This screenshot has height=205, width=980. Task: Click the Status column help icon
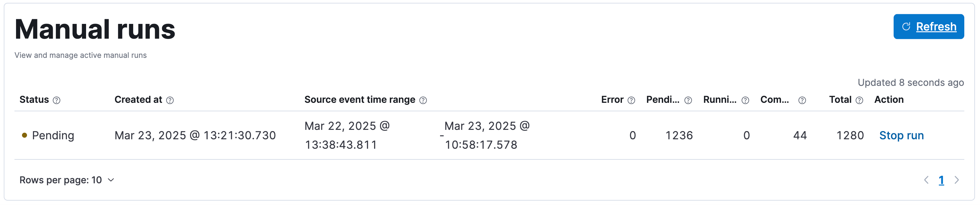click(57, 100)
